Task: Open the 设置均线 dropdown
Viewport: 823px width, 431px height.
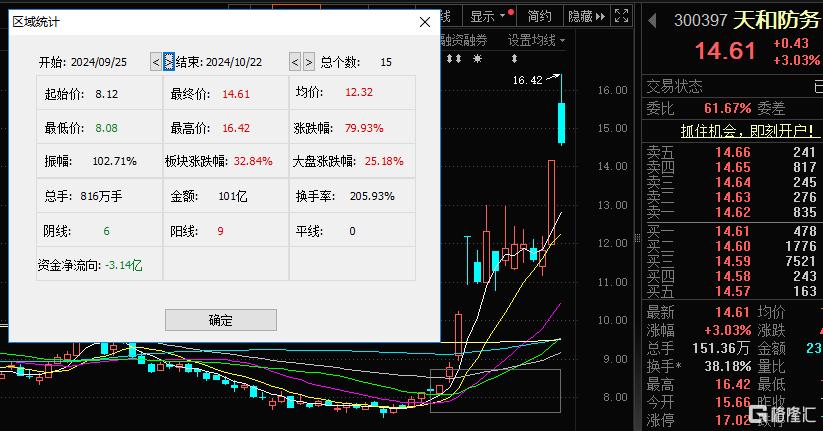Action: pos(536,40)
